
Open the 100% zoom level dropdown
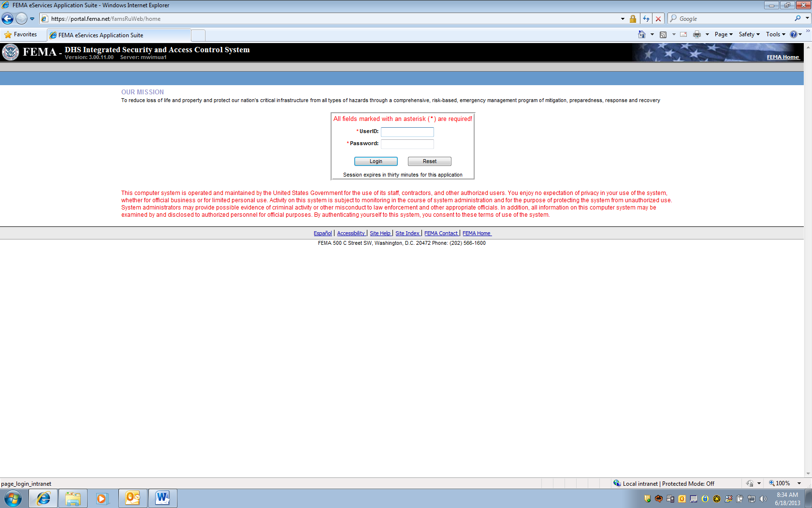(x=799, y=483)
